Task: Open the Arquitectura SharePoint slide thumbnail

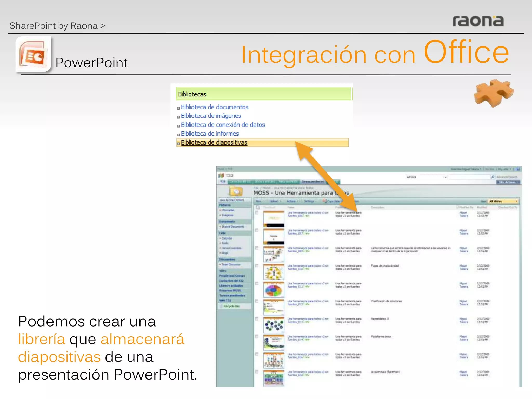Action: coord(274,378)
